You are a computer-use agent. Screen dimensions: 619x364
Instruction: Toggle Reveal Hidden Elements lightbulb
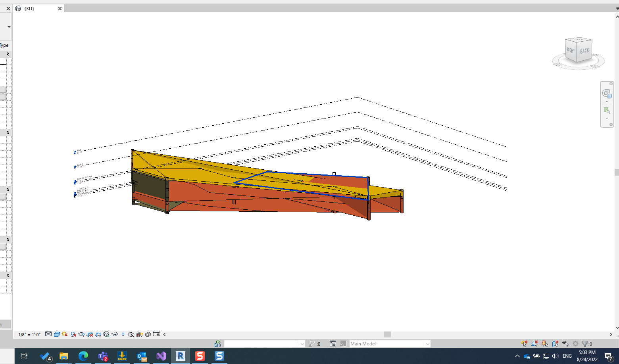click(123, 334)
